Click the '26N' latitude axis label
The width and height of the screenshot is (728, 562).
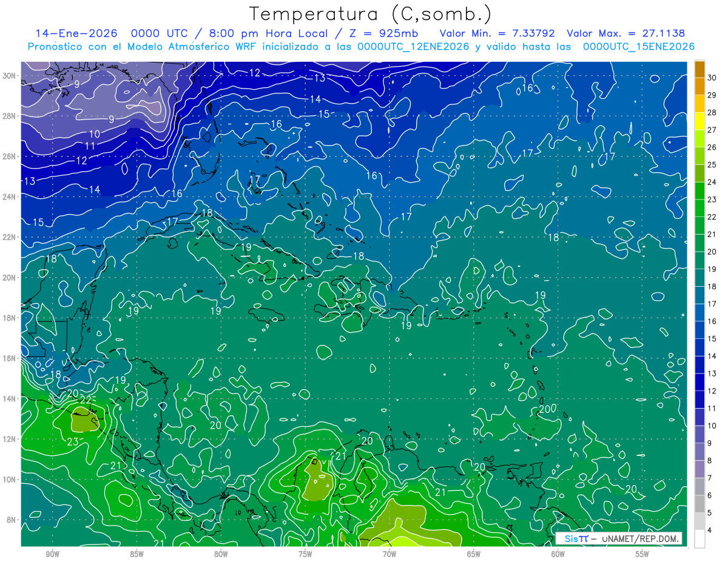(9, 156)
